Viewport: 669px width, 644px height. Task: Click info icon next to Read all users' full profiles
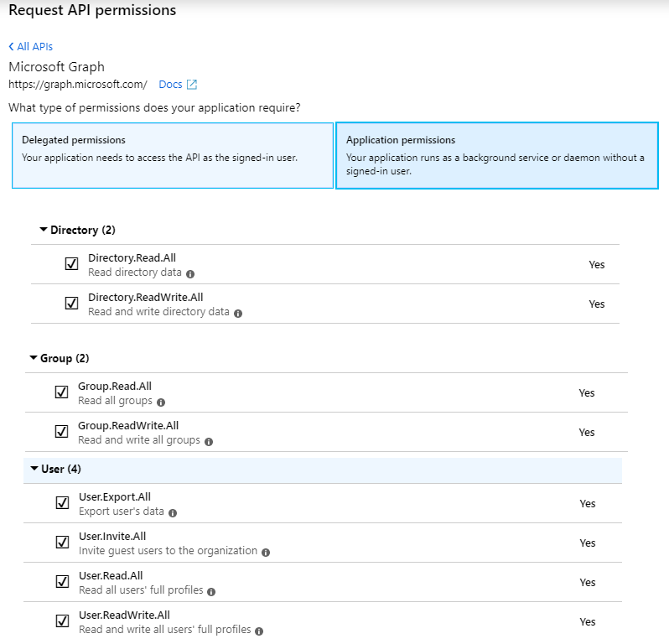tap(211, 591)
